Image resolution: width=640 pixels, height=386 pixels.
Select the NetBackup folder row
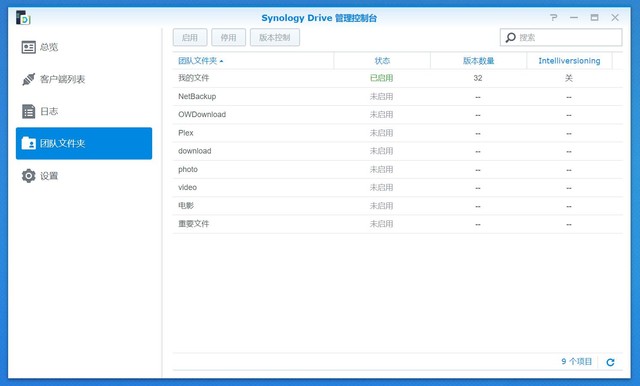point(398,97)
